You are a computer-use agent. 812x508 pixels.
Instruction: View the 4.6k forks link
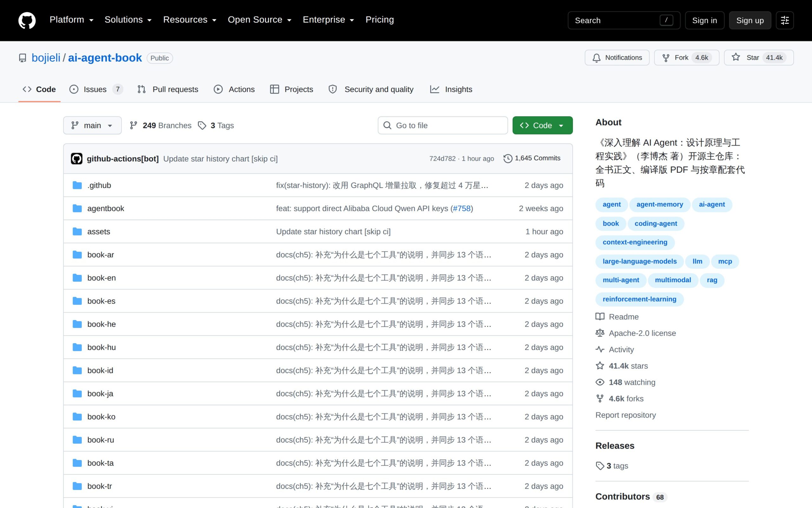tap(620, 399)
